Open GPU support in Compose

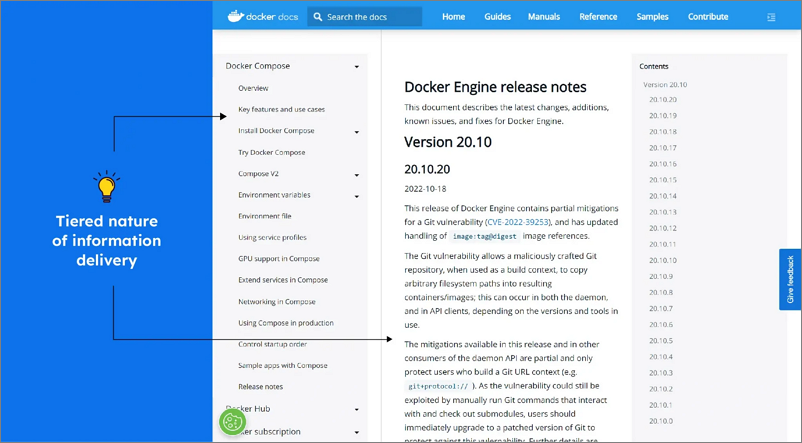279,259
